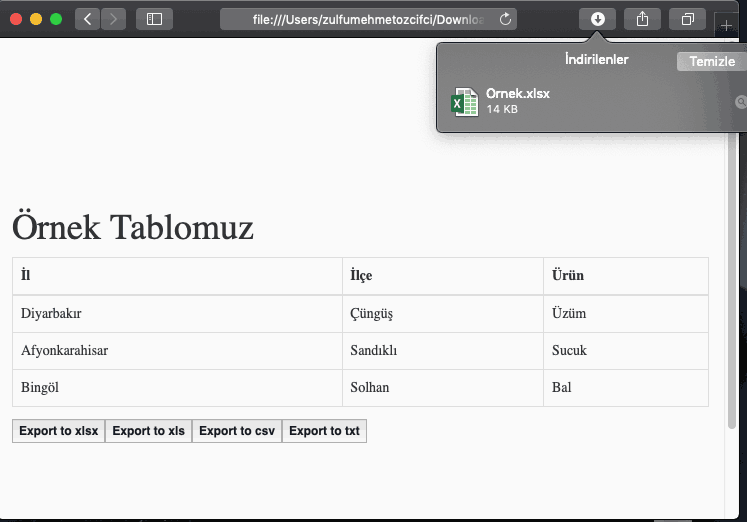
Task: Click the Export to txt button
Action: click(324, 431)
